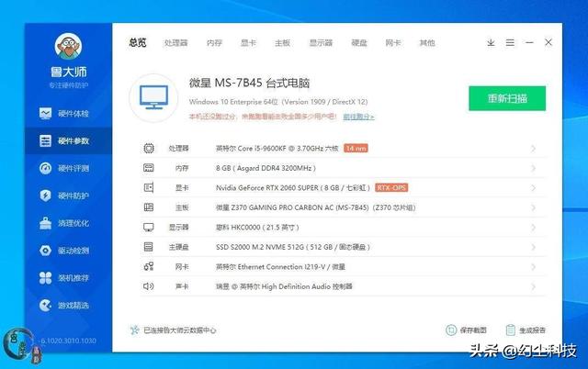Expand 声卡 row chevron arrow
588x369 pixels.
coord(533,286)
